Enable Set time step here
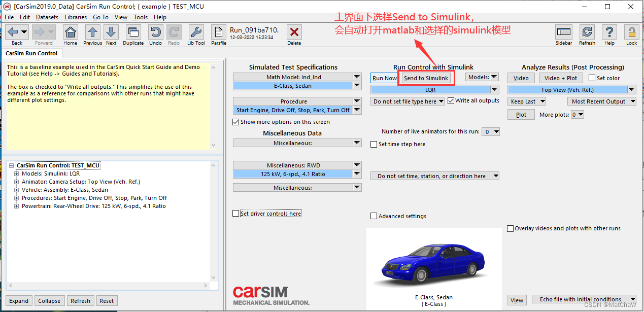The image size is (644, 312). click(374, 144)
